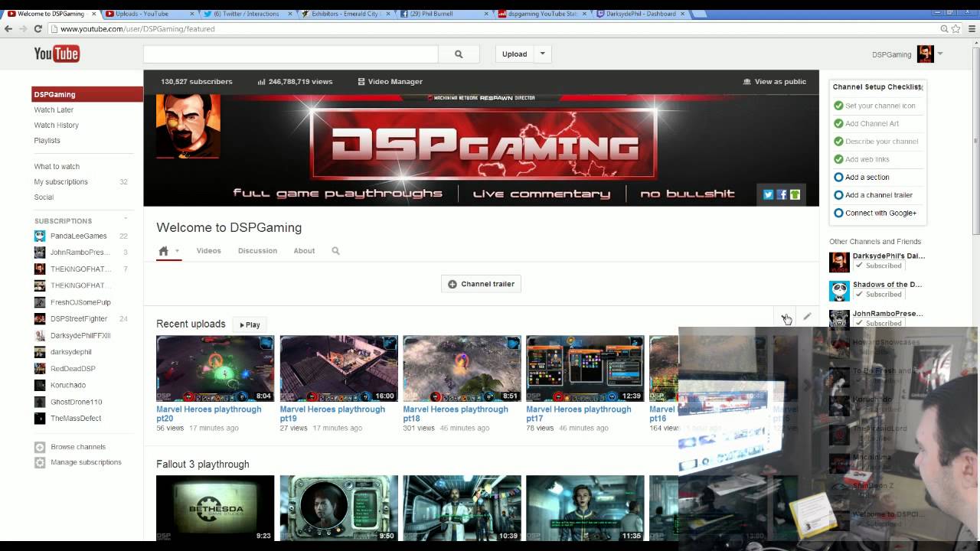This screenshot has height=551, width=980.
Task: Click the account avatar at top right
Action: pos(926,54)
